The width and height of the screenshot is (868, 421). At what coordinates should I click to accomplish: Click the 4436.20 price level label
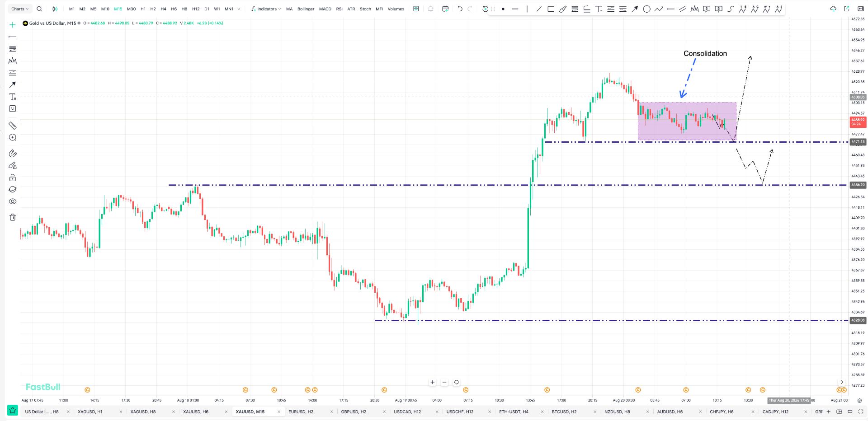click(858, 185)
